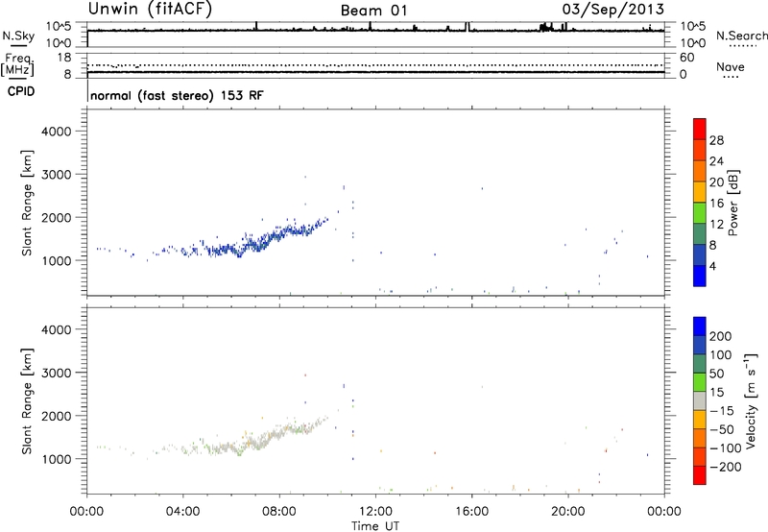This screenshot has width=768, height=532.
Task: Click the "28" label on Power color bar
Action: click(716, 140)
